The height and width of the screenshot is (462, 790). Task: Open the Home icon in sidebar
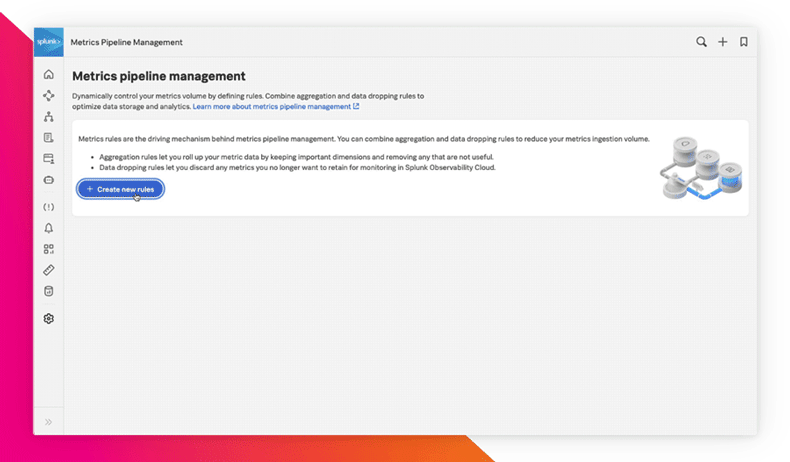[48, 75]
